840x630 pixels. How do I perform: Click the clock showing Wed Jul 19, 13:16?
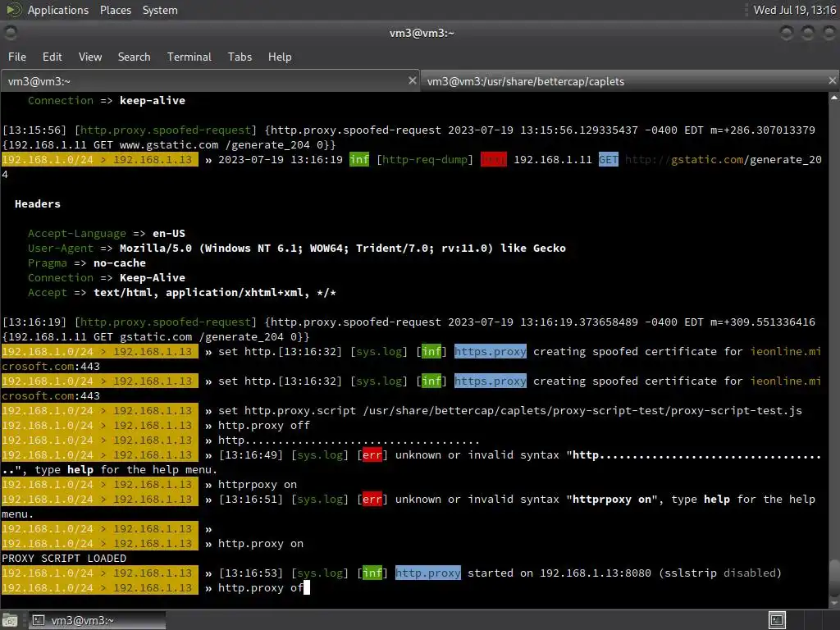point(794,10)
